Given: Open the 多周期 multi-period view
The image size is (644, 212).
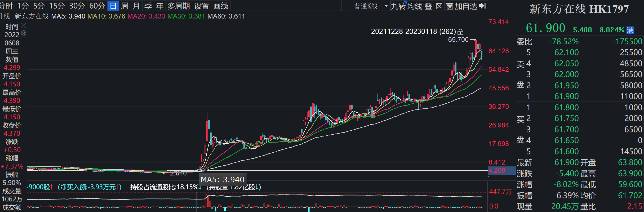Looking at the screenshot, I should (179, 6).
